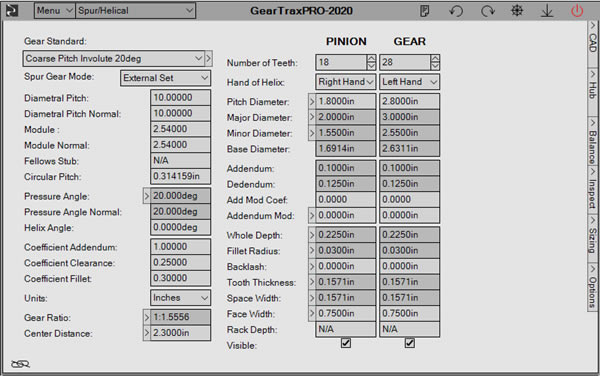Open the notes document icon in title bar
The image size is (600, 377).
click(424, 11)
